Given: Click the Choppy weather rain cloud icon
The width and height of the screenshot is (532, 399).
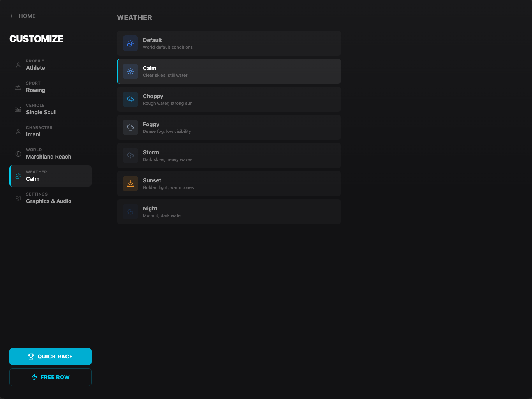Looking at the screenshot, I should 130,99.
